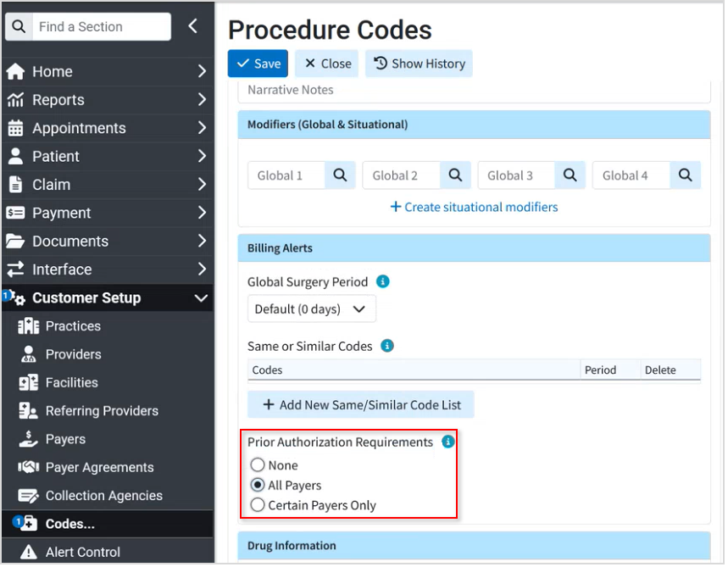Click the Global 2 modifier input field
This screenshot has height=567, width=728.
402,176
